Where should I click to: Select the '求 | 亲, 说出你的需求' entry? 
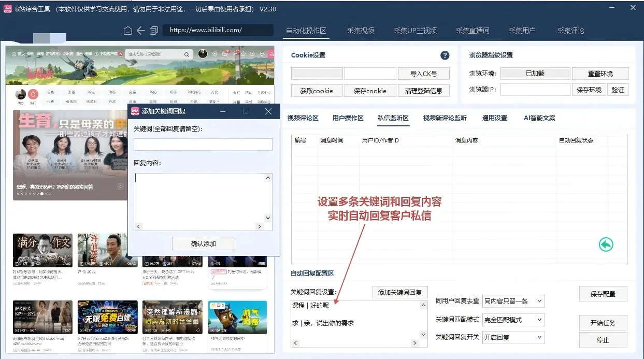point(323,323)
